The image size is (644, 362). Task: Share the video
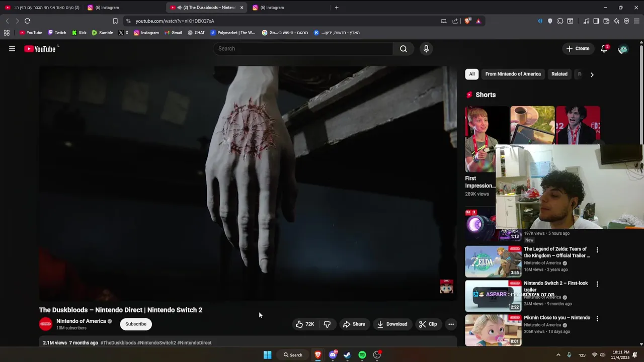tap(354, 324)
